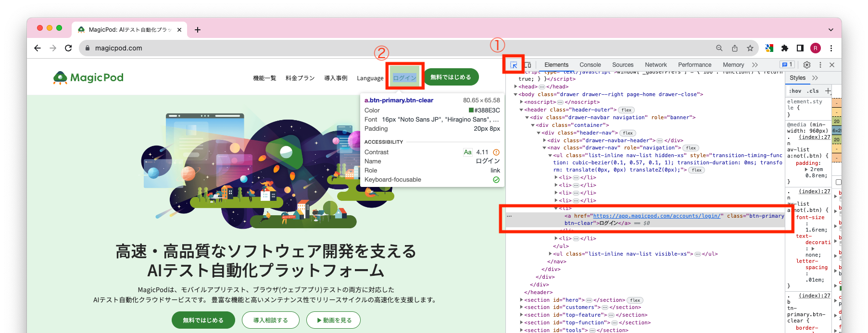
Task: Close the DevTools panel
Action: [x=832, y=65]
